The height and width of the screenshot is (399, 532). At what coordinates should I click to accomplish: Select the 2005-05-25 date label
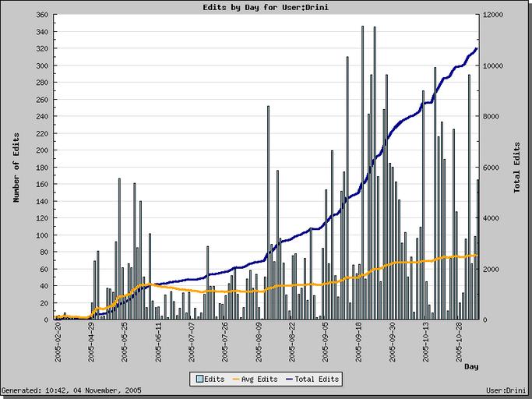125,344
